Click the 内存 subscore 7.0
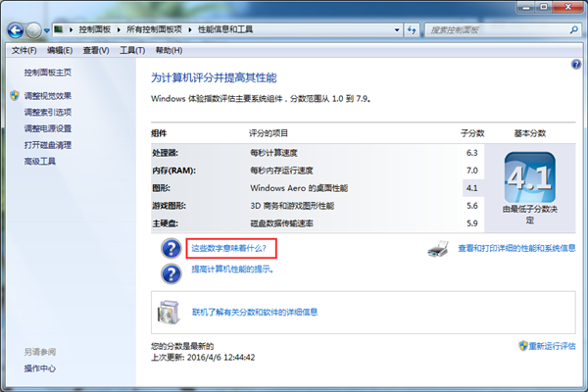 472,171
